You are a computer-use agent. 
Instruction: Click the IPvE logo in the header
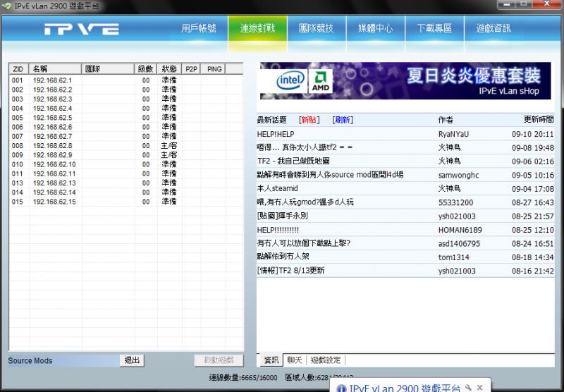pyautogui.click(x=81, y=30)
